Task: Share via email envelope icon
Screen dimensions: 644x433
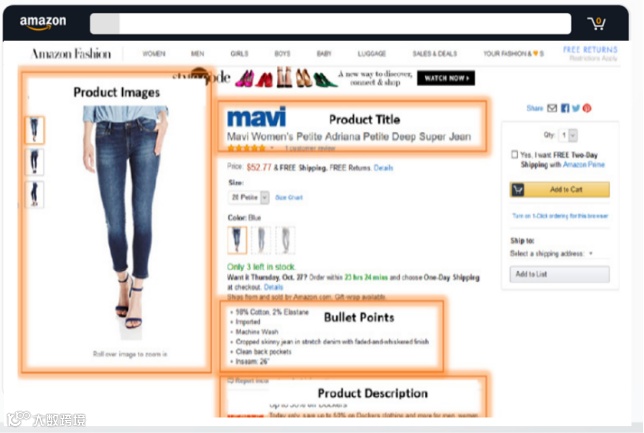Action: [x=552, y=108]
